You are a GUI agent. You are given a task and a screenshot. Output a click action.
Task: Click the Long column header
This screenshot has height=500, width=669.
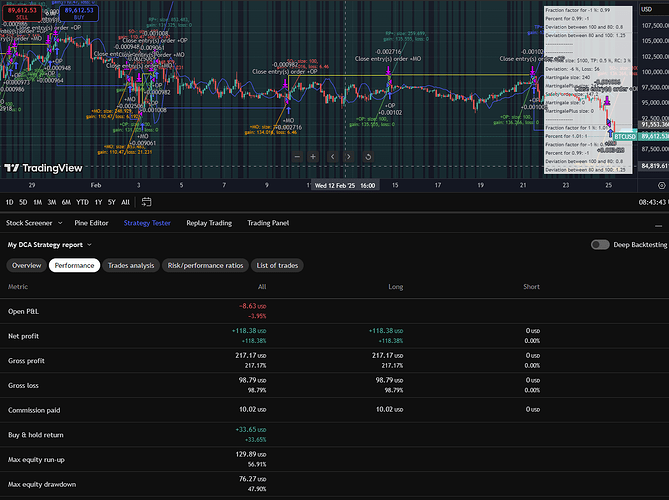(396, 287)
